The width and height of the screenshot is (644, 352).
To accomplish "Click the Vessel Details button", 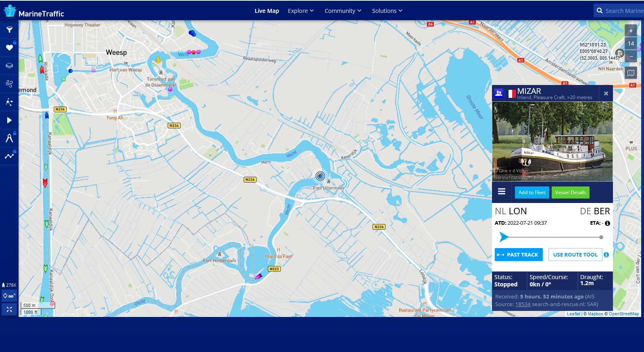I will click(x=571, y=193).
